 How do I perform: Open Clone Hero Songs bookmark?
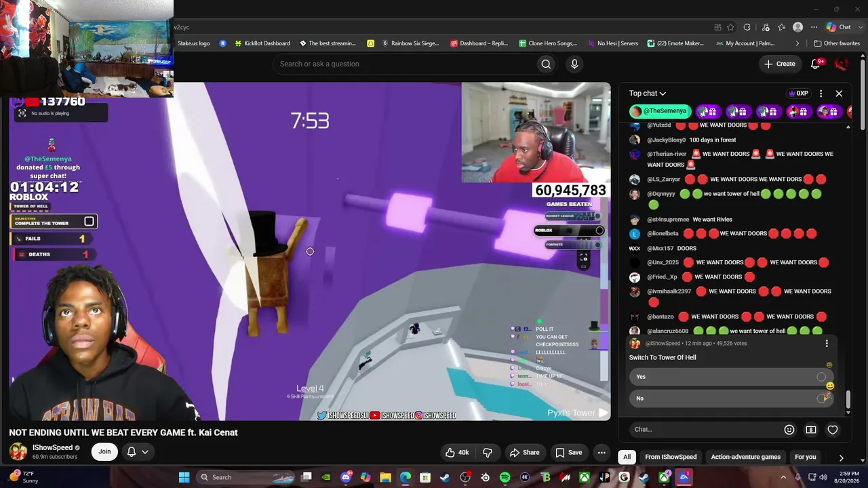pyautogui.click(x=547, y=43)
